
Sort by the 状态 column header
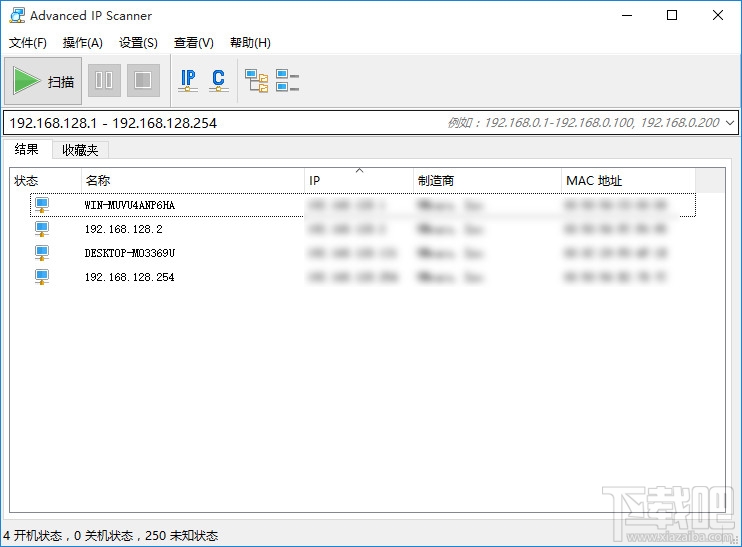[x=45, y=181]
